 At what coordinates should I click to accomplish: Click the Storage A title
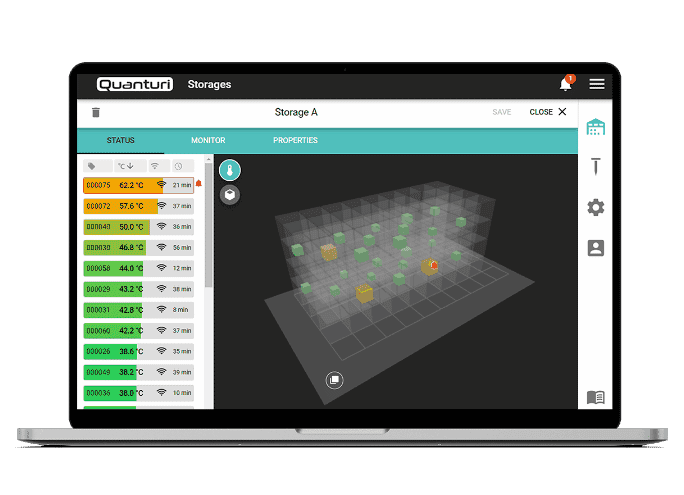point(296,112)
